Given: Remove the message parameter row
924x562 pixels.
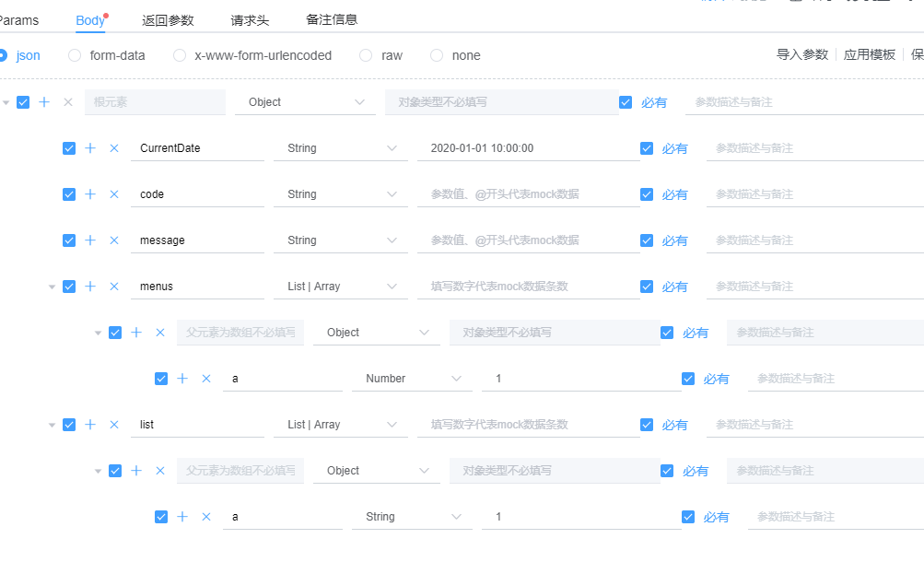Looking at the screenshot, I should 114,240.
